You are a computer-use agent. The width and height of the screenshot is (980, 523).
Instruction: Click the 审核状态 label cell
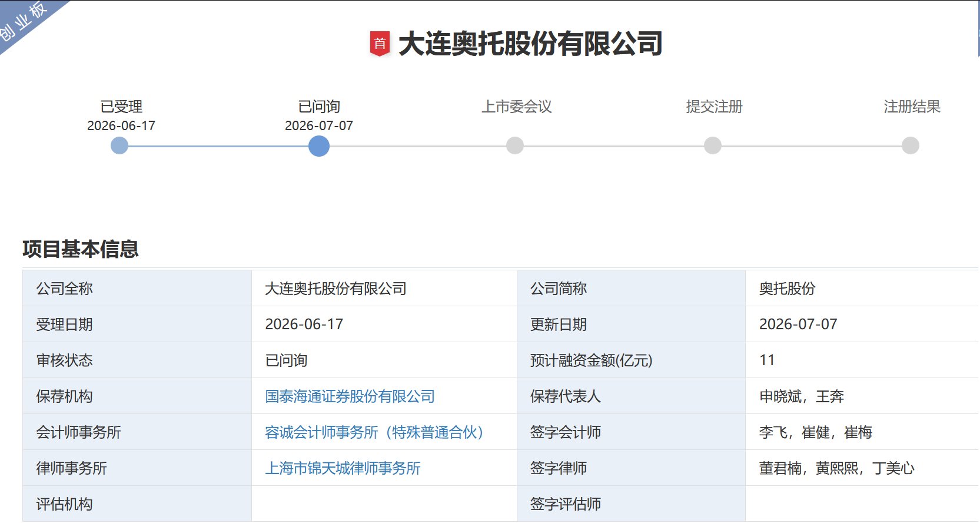(x=137, y=360)
